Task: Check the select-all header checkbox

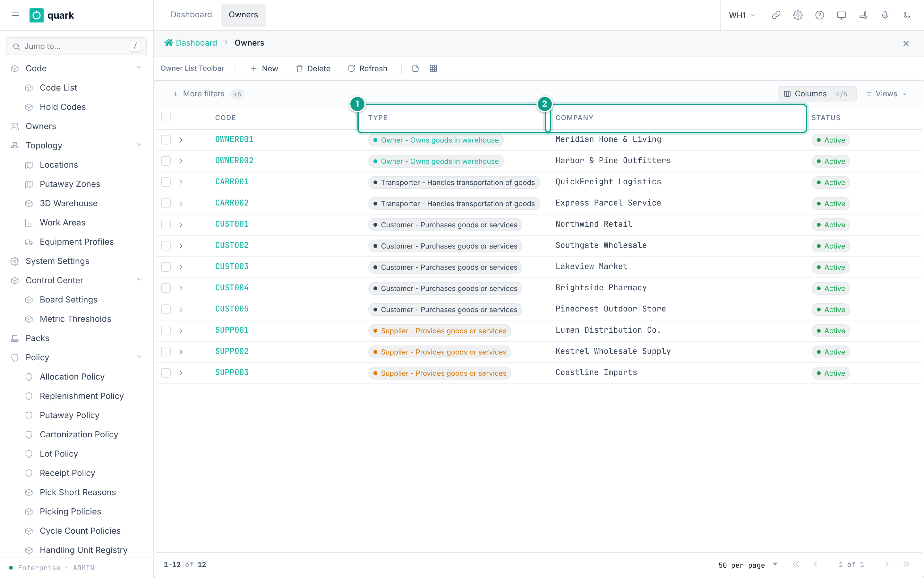Action: pyautogui.click(x=166, y=117)
